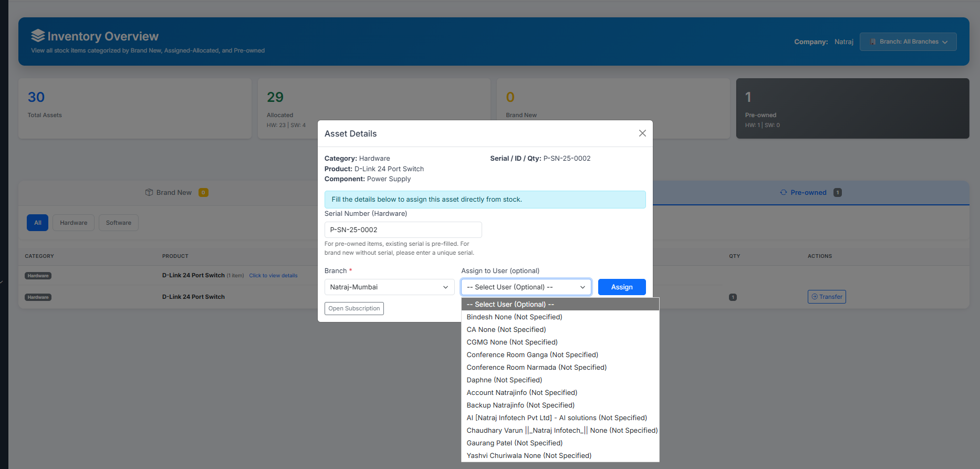Choose '-- Select User (Optional) --' list option
This screenshot has height=469, width=980.
(560, 305)
